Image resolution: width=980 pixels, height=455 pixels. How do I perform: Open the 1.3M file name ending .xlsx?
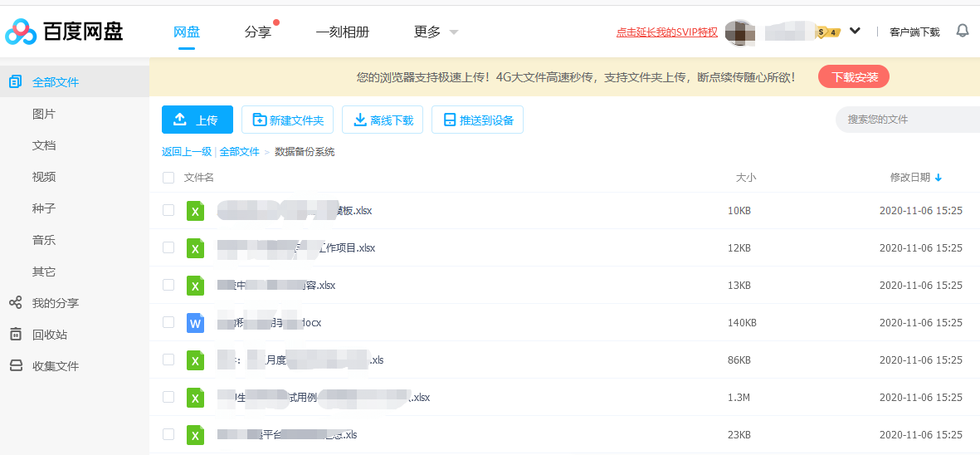point(324,398)
